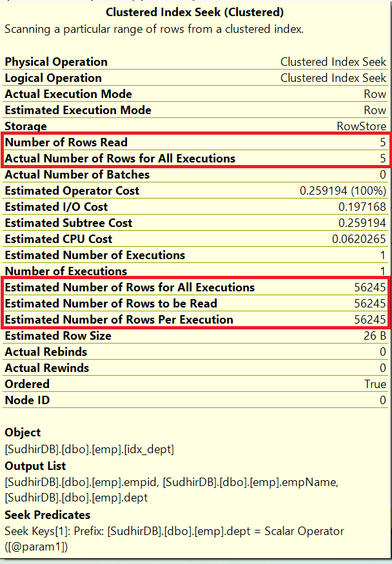
Task: Select the ([@param1]) parameter text
Action: (x=36, y=547)
